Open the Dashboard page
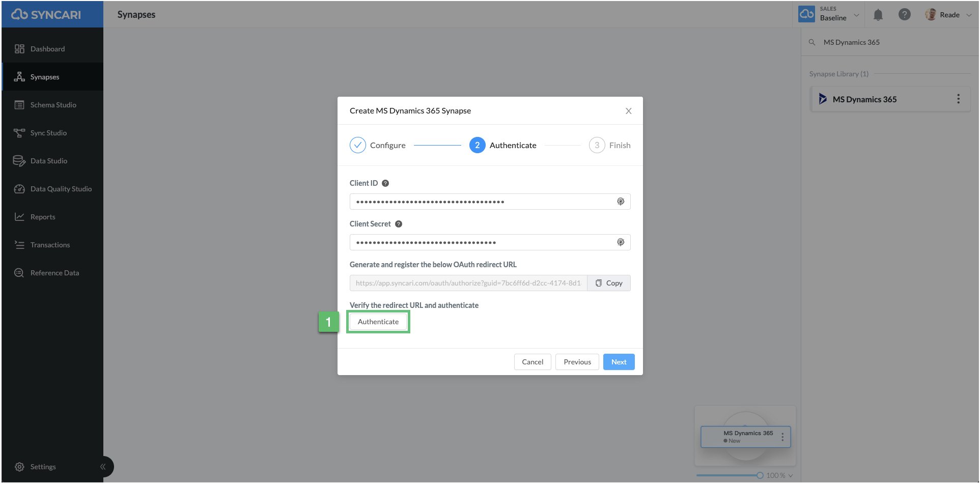This screenshot has height=484, width=980. 47,49
